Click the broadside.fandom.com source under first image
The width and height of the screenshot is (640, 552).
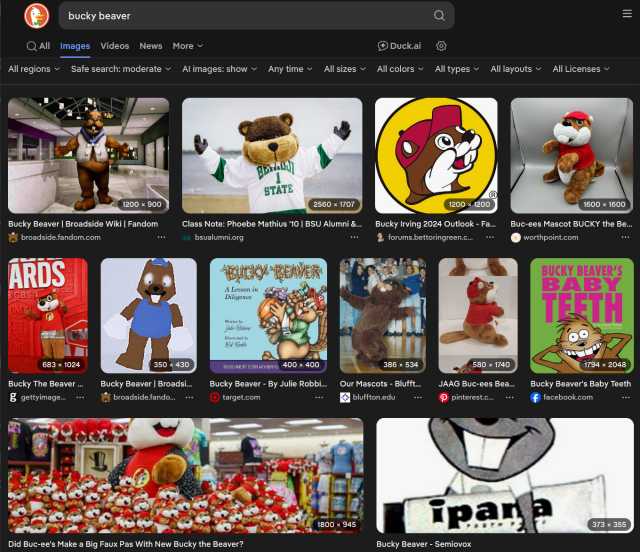click(x=61, y=237)
